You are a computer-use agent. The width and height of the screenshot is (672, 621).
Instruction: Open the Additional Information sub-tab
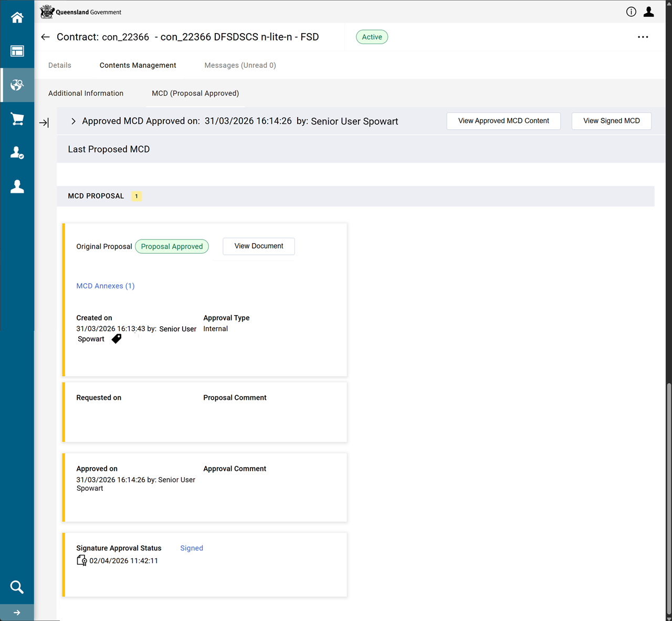[86, 93]
